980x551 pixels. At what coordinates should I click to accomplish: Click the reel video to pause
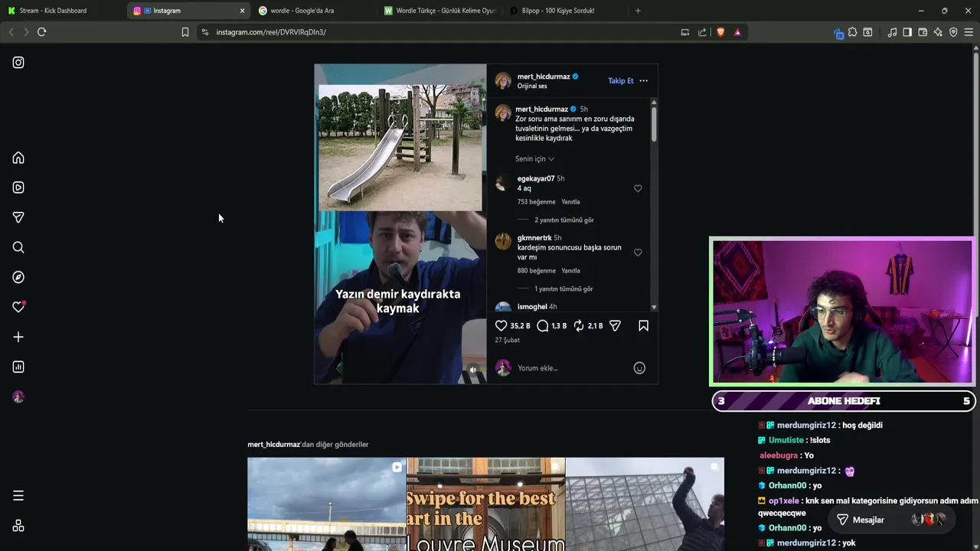(400, 223)
